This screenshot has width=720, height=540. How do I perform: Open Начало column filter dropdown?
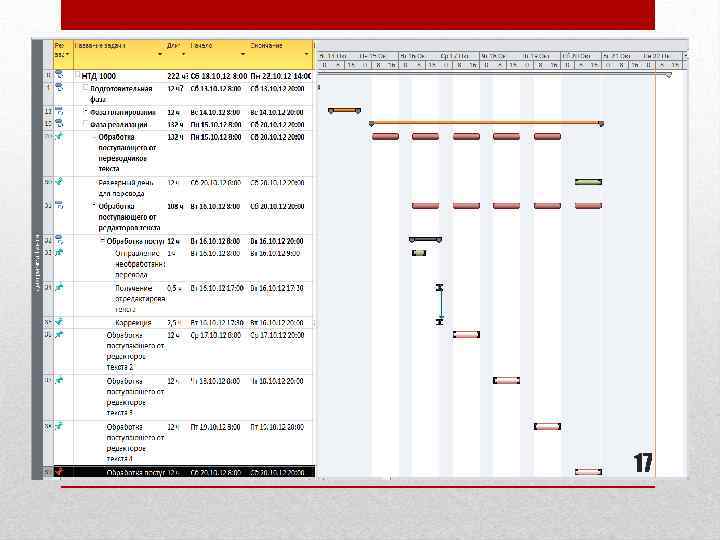coord(243,54)
